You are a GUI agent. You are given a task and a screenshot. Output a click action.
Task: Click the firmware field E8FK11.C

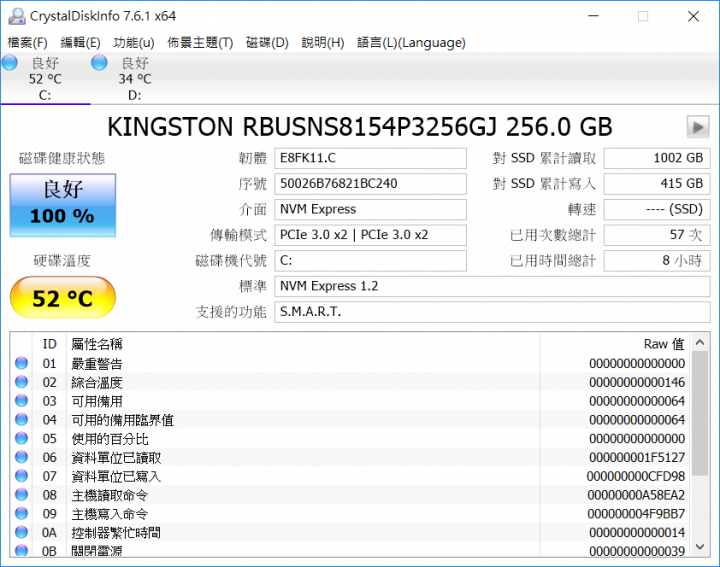coord(371,158)
